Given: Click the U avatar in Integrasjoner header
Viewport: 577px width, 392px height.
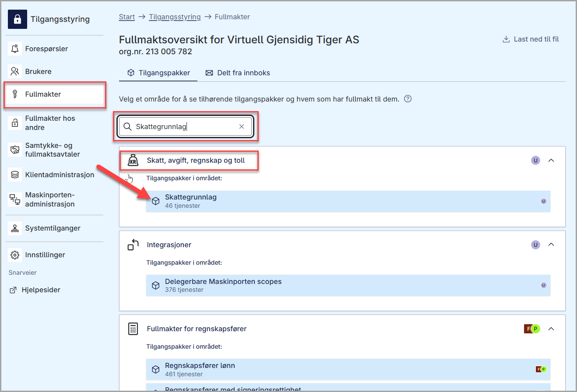Looking at the screenshot, I should [x=535, y=245].
